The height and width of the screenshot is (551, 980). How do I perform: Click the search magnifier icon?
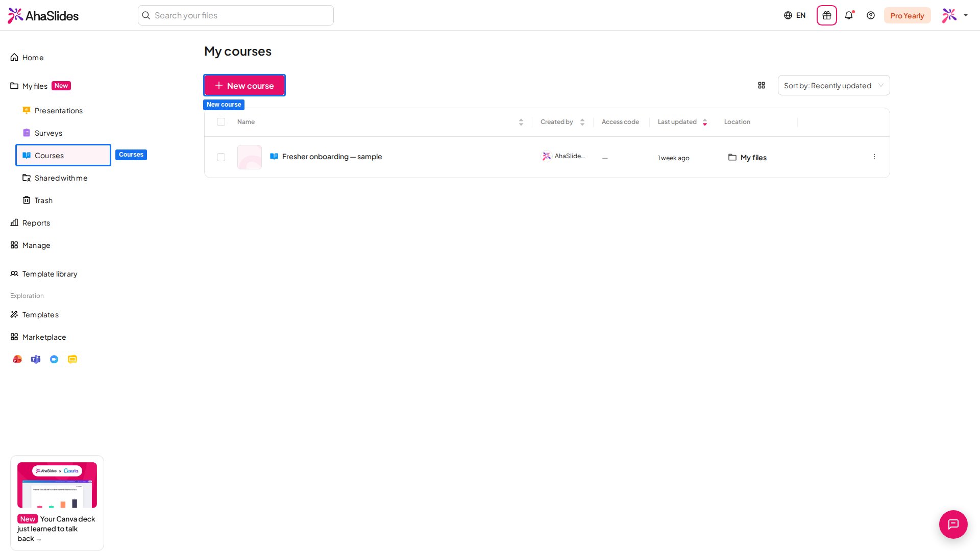click(x=146, y=15)
